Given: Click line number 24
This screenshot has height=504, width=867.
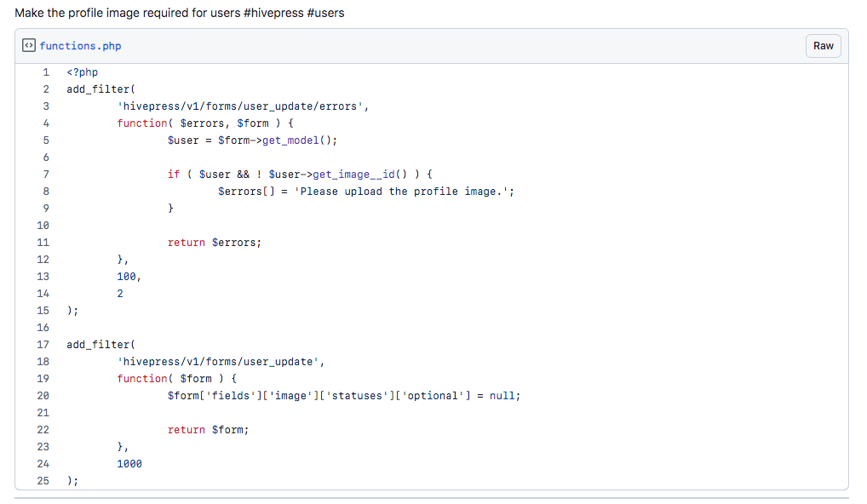Looking at the screenshot, I should [43, 464].
